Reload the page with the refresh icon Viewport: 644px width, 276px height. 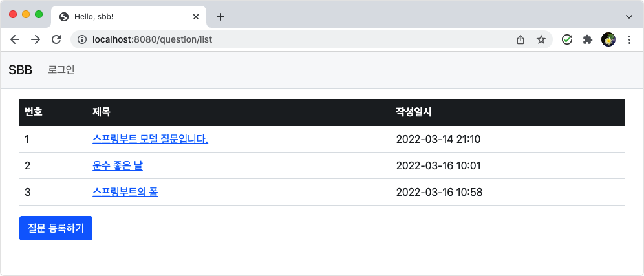(x=56, y=39)
